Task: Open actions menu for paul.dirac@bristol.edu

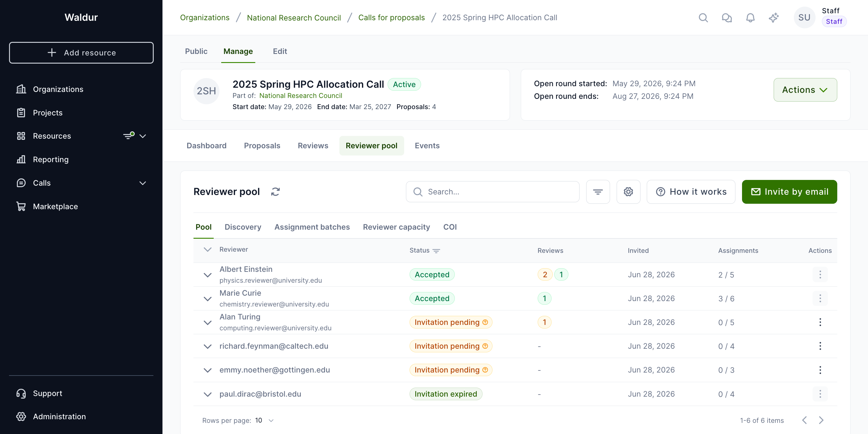Action: (820, 394)
